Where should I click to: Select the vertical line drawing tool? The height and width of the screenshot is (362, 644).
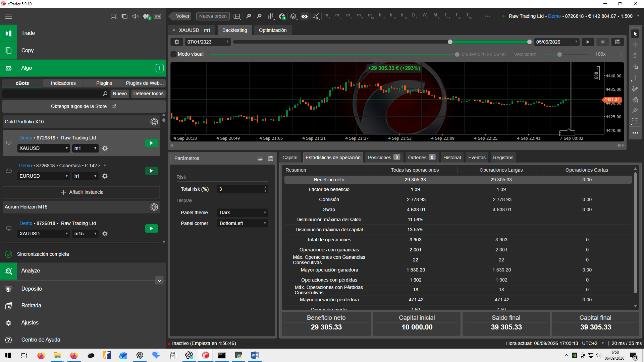tap(635, 78)
